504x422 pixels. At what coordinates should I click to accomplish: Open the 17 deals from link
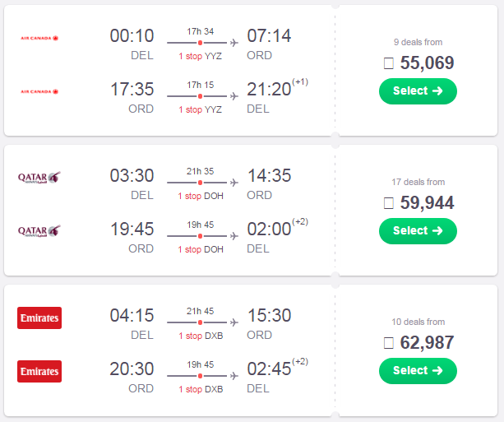coord(418,182)
